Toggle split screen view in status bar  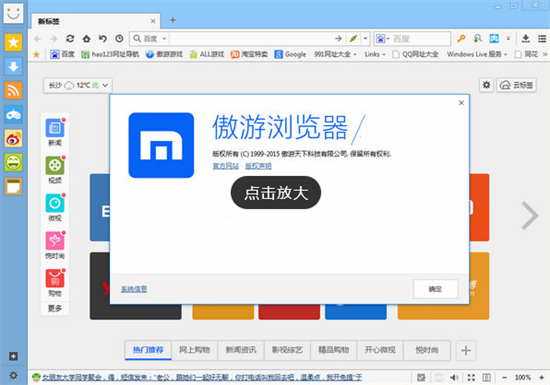click(487, 377)
